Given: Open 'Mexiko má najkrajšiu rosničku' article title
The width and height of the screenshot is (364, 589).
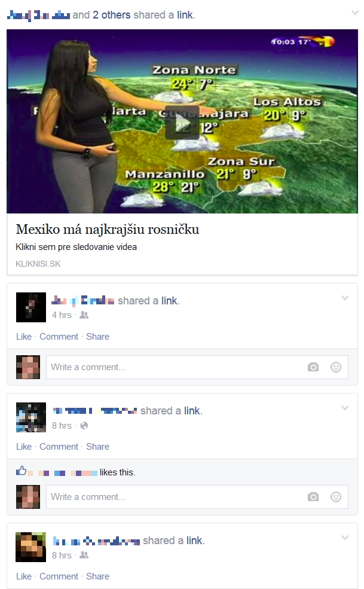Looking at the screenshot, I should coord(108,230).
